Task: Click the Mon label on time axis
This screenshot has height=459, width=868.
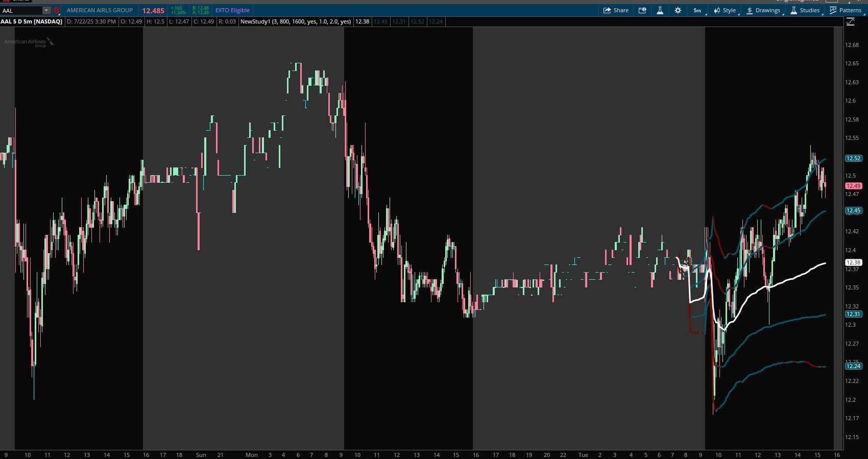Action: (252, 455)
